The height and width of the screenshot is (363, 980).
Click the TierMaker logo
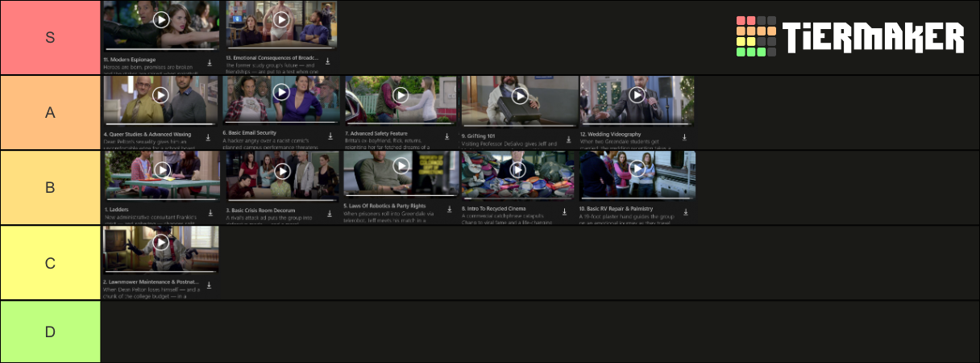850,37
